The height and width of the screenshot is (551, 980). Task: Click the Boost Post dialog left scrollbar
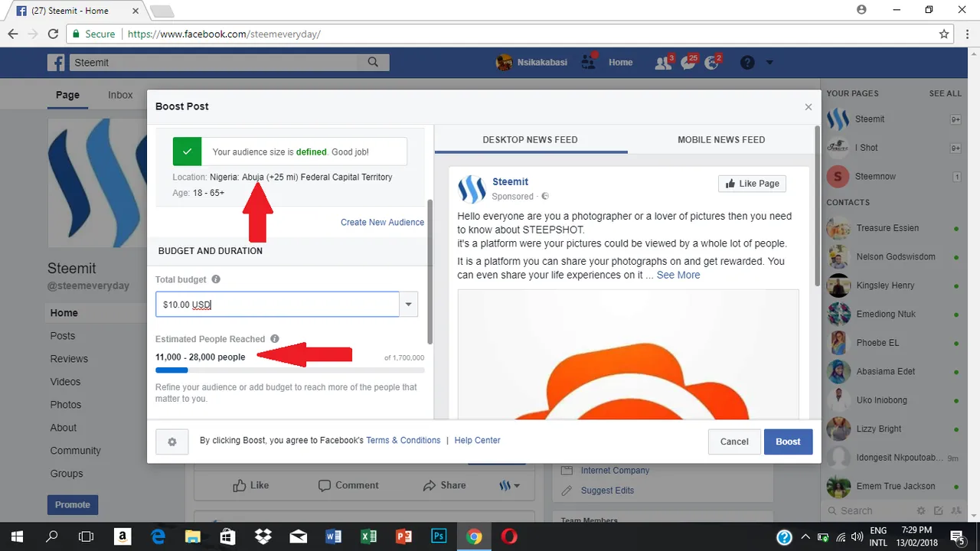point(430,272)
